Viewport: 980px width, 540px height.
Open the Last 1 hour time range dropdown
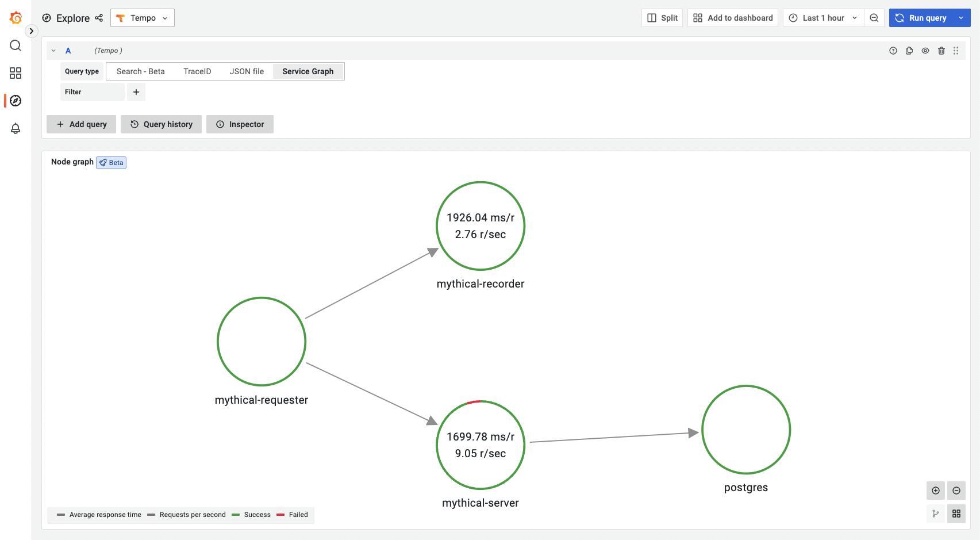tap(823, 18)
